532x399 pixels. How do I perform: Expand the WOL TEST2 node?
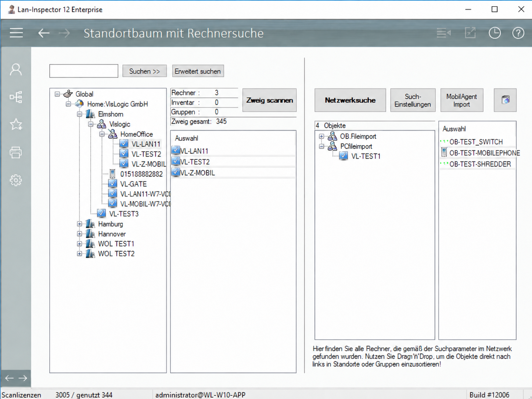(79, 254)
